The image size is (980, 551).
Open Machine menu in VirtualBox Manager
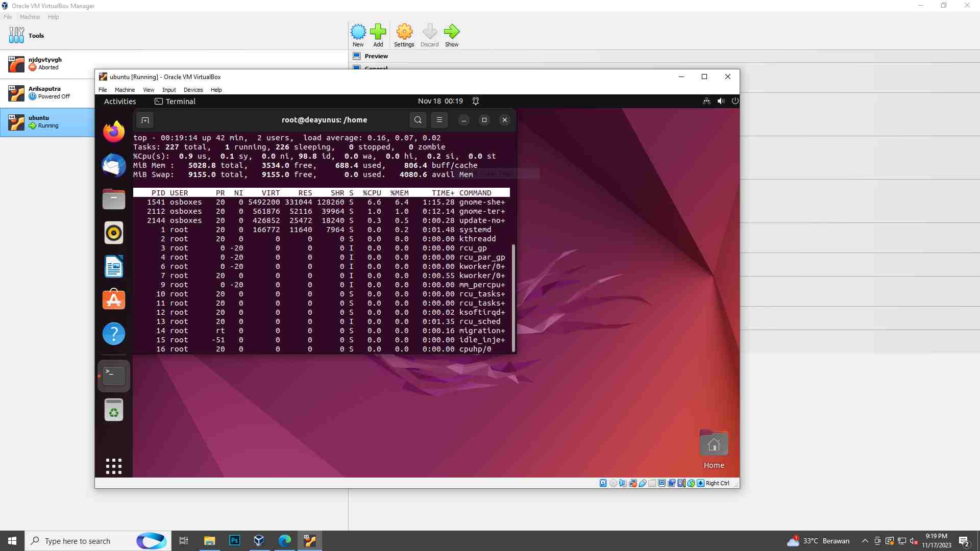(30, 17)
